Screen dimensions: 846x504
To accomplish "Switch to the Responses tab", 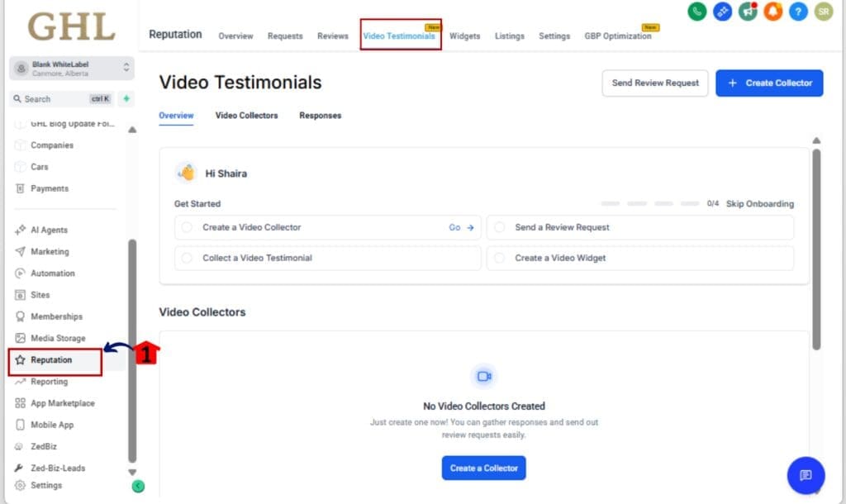I will (320, 115).
